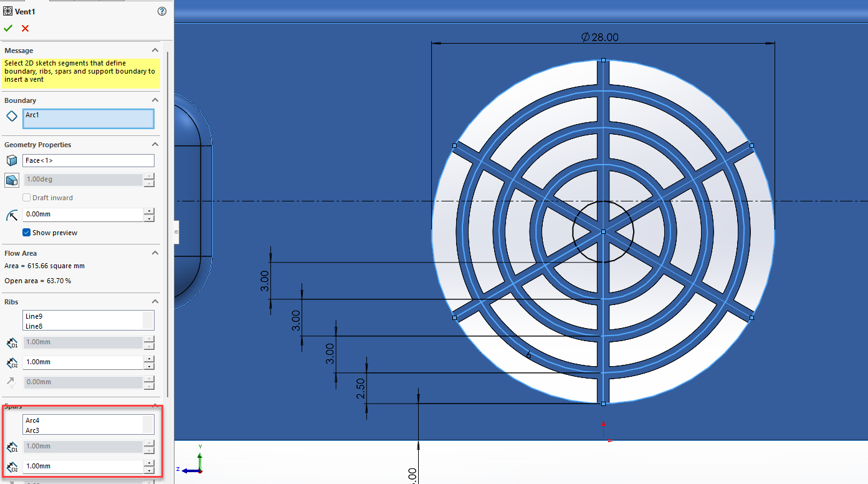
Task: Collapse the Message section
Action: (155, 50)
